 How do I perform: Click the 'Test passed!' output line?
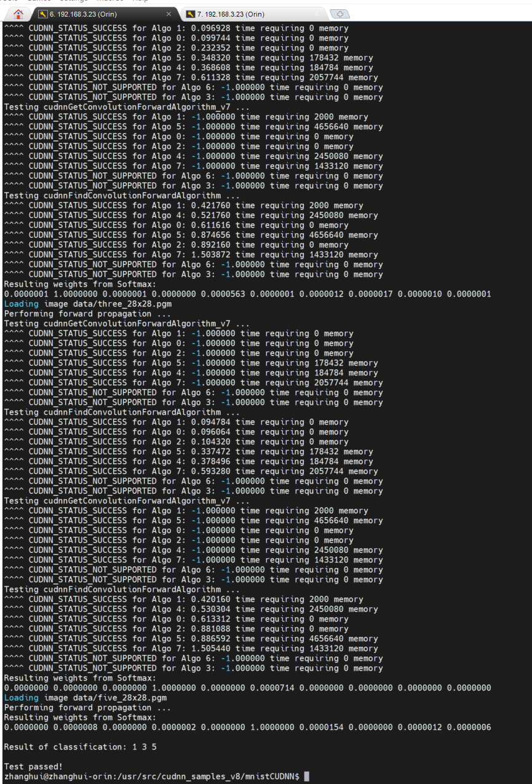tap(33, 767)
